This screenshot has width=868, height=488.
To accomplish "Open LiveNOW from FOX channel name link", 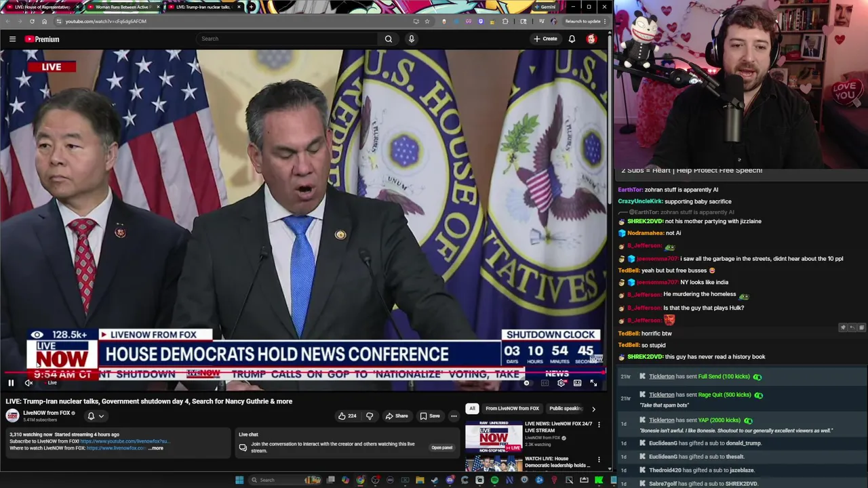I will click(47, 413).
